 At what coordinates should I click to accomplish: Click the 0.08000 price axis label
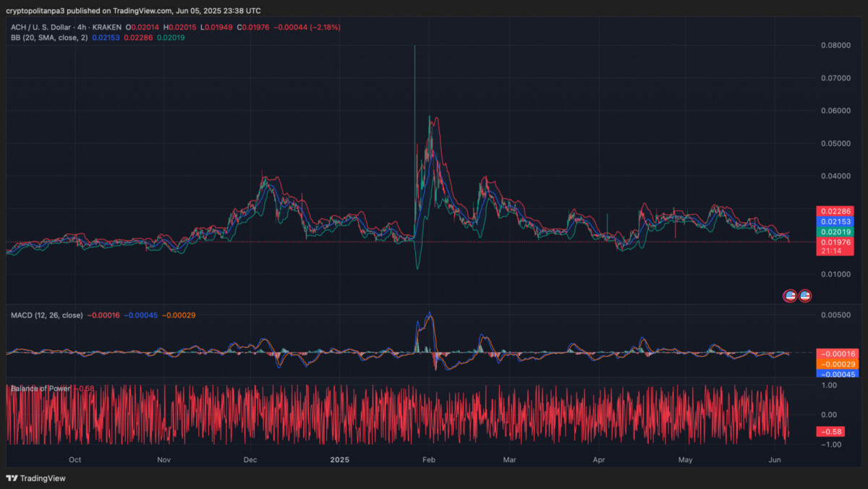pos(835,45)
